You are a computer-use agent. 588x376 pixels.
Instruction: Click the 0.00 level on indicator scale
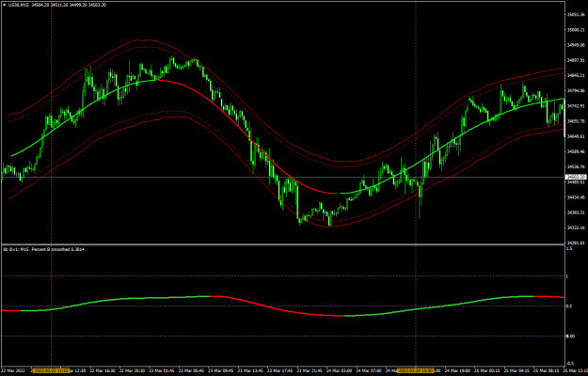coord(570,337)
